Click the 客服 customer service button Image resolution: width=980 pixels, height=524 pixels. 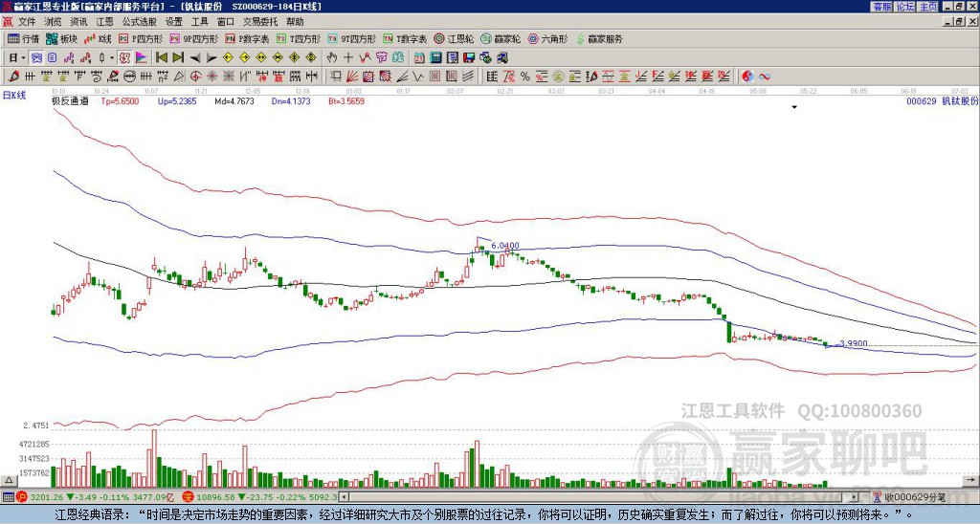pos(881,7)
